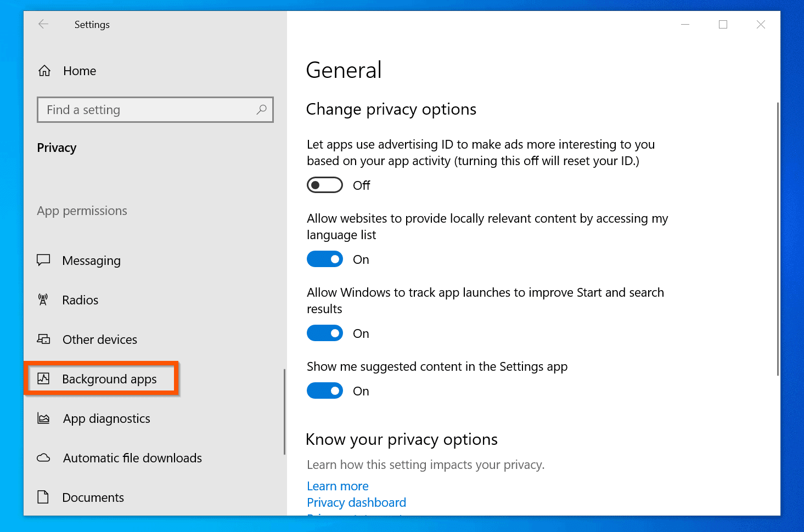Click the Know your privacy options heading
The image size is (804, 532).
(x=401, y=439)
